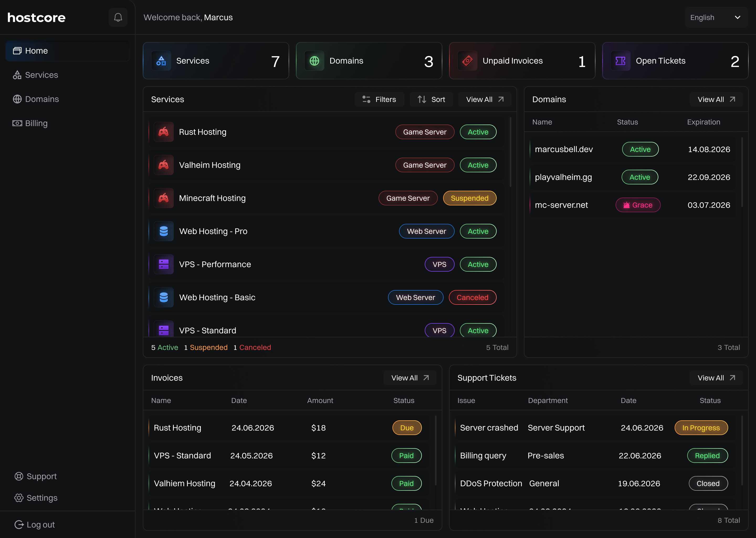Open the Server crashed ticket
Screen dimensions: 756x538
coord(595,428)
